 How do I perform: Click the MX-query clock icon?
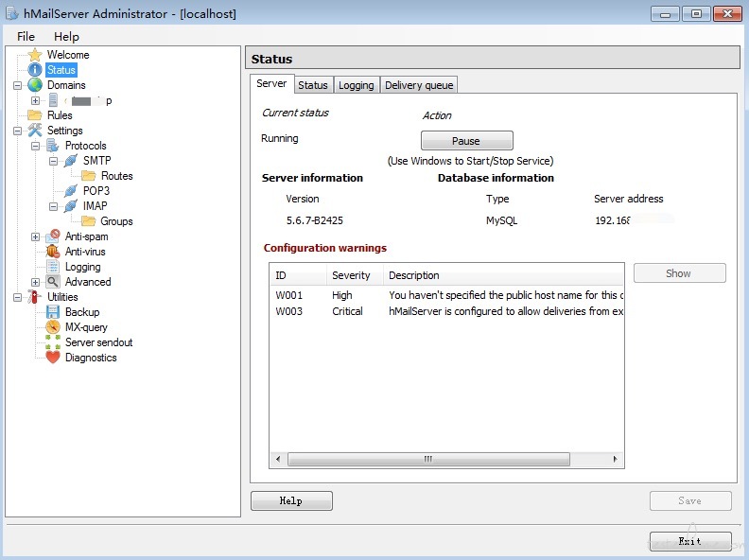(53, 327)
